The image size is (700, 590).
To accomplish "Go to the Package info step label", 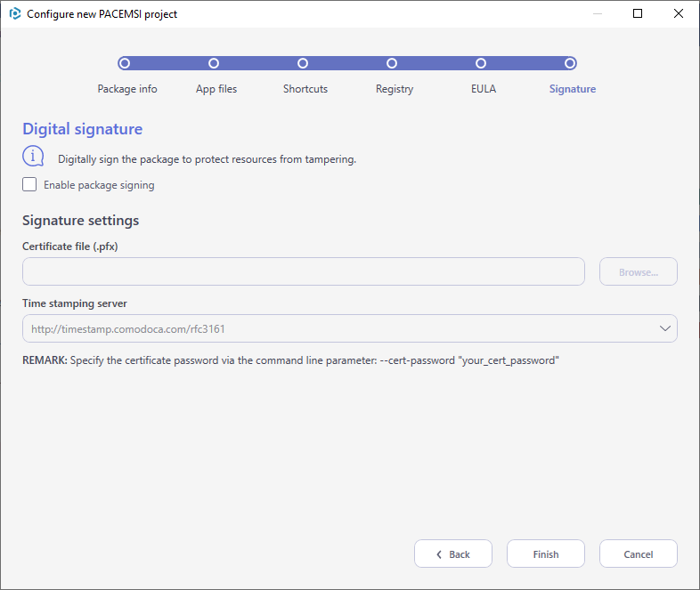I will [x=127, y=89].
